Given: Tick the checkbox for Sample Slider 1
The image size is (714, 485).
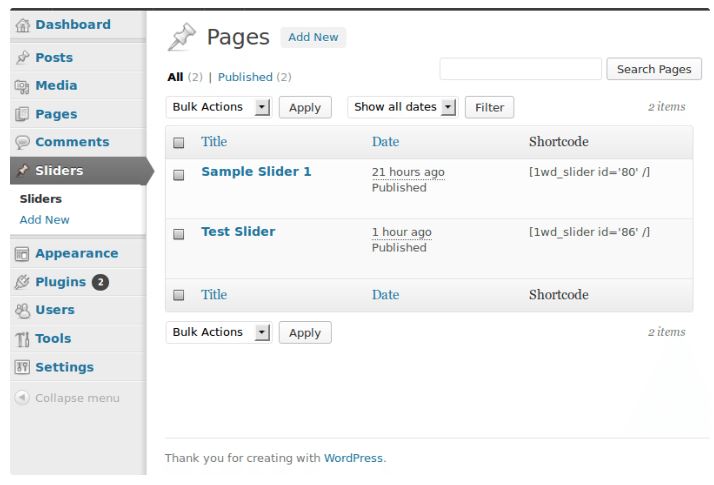Looking at the screenshot, I should [179, 175].
